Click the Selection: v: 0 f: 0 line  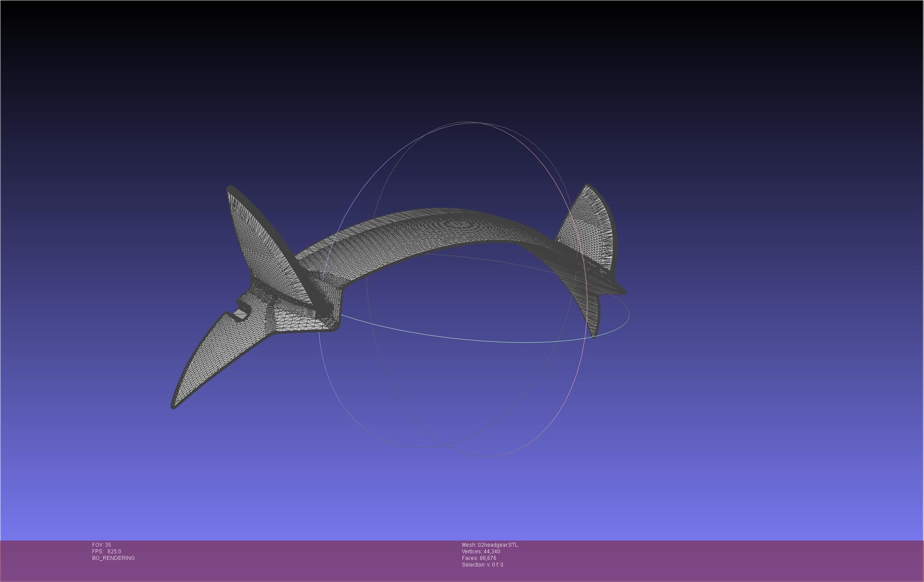tap(482, 565)
